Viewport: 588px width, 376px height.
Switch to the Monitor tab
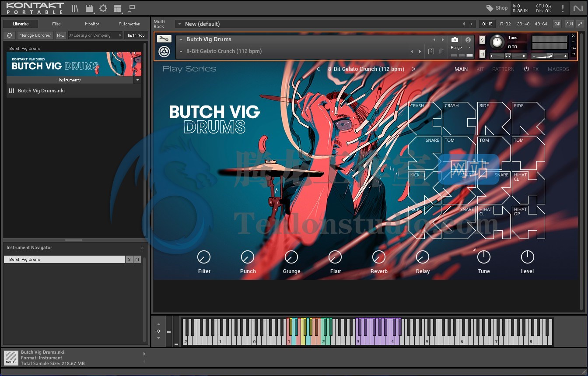point(92,24)
